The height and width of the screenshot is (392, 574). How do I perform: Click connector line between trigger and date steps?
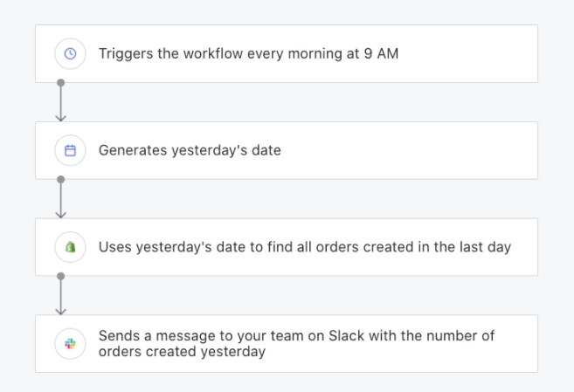[x=61, y=101]
